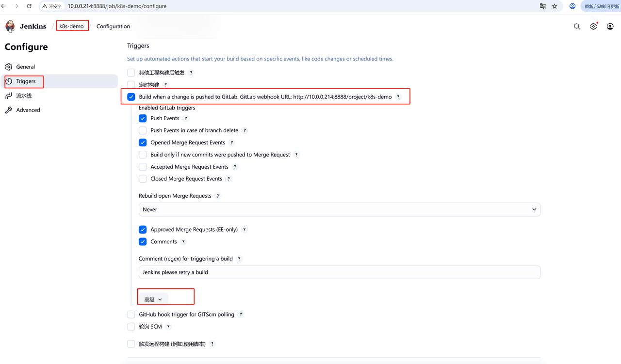The image size is (621, 364).
Task: Open user account icon in header
Action: pos(610,27)
